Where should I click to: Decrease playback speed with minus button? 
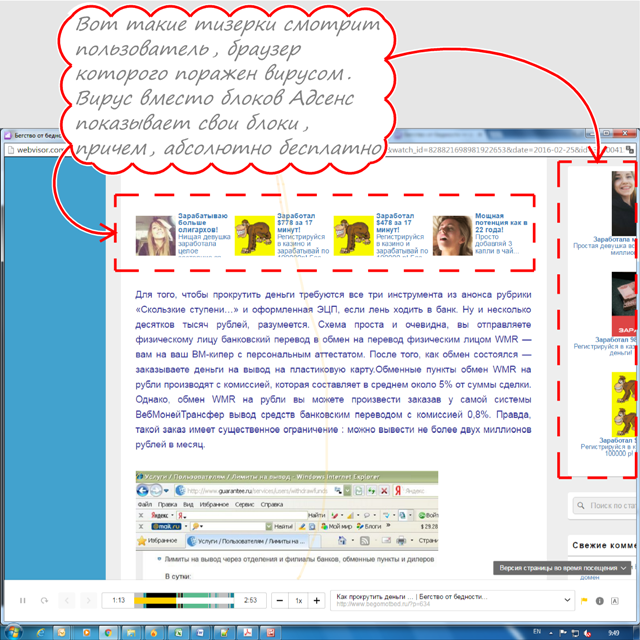click(x=277, y=600)
